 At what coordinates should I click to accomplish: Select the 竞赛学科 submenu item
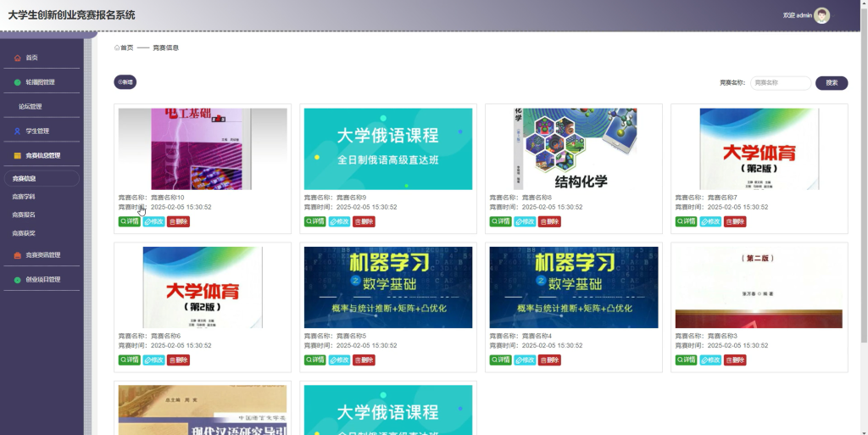[24, 197]
